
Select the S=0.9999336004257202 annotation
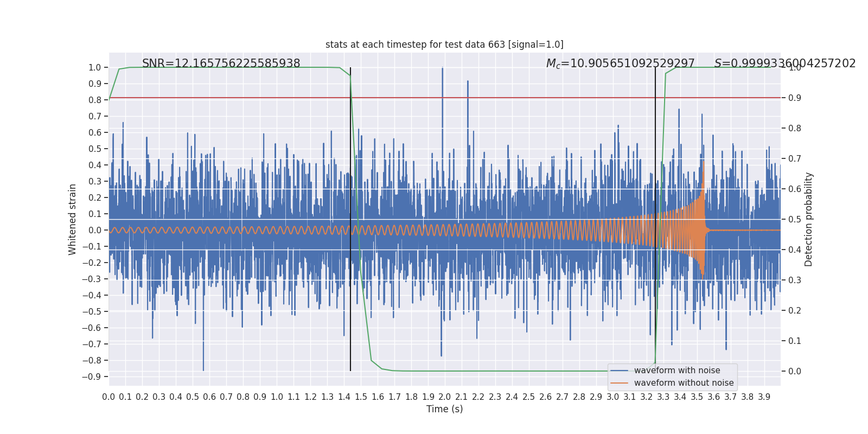click(x=785, y=63)
